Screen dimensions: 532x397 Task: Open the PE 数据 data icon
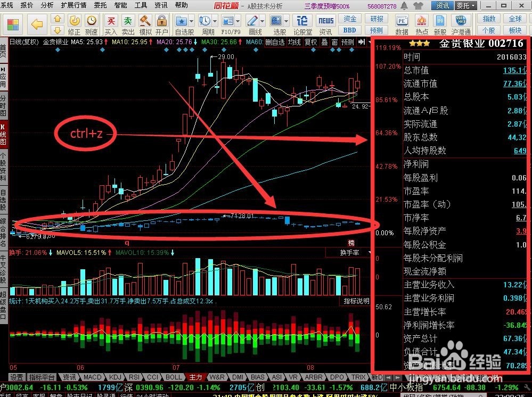tap(402, 25)
